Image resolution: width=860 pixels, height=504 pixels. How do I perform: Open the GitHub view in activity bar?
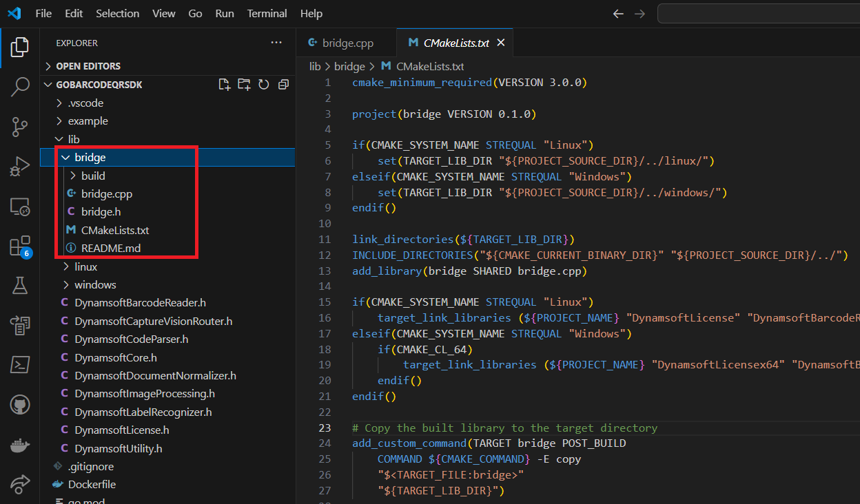pos(20,405)
